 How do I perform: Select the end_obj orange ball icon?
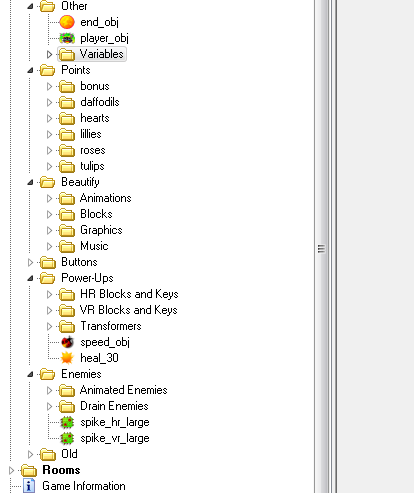[x=67, y=22]
